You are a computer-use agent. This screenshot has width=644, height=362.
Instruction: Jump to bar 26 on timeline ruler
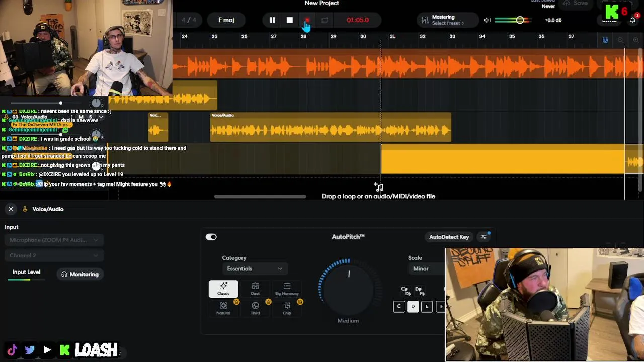click(x=244, y=36)
